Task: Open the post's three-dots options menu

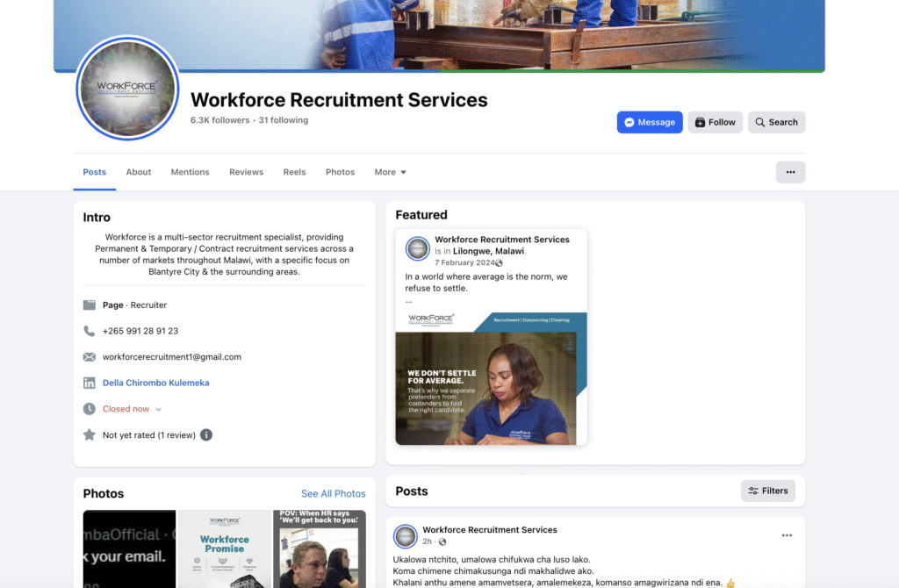Action: tap(787, 535)
